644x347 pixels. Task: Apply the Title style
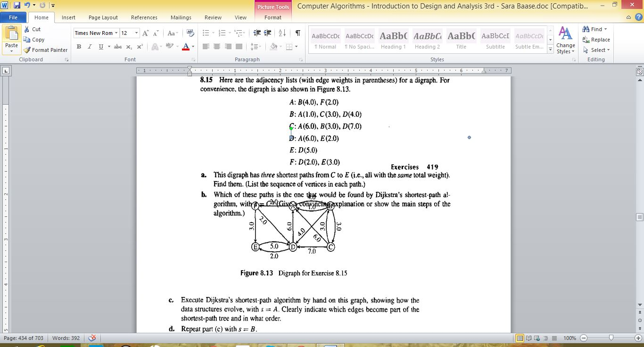coord(461,40)
